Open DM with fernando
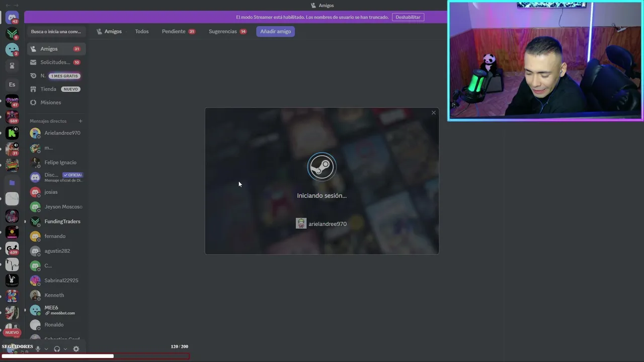 [x=56, y=236]
